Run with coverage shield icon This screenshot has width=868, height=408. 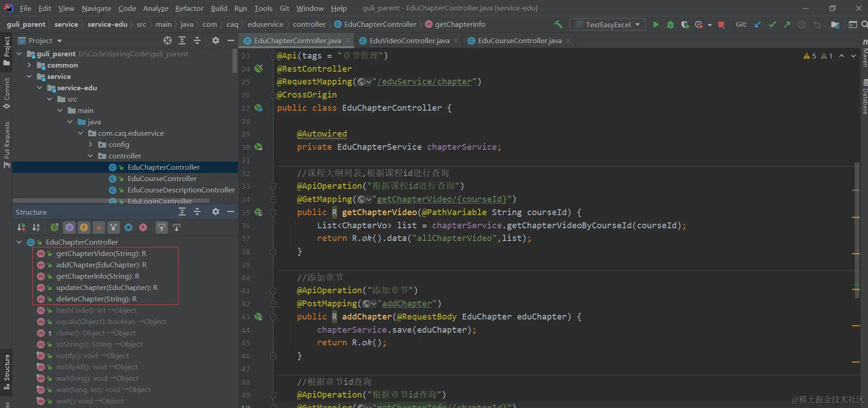[684, 25]
